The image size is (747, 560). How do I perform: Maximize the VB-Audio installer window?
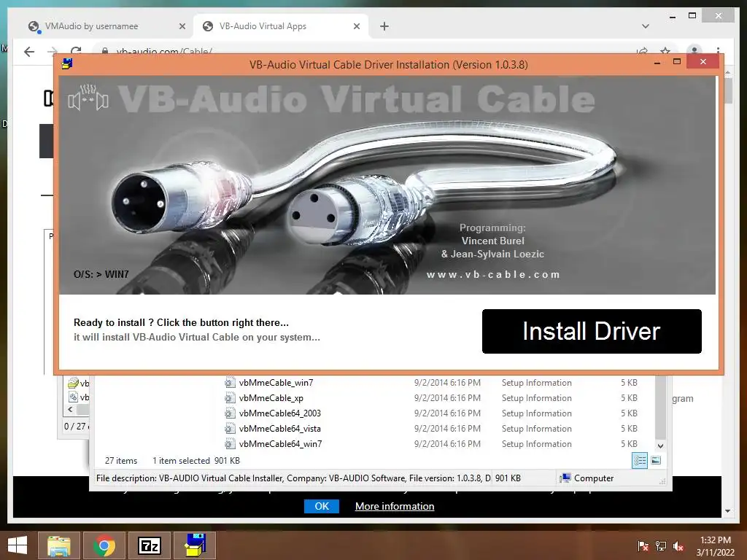click(x=676, y=61)
